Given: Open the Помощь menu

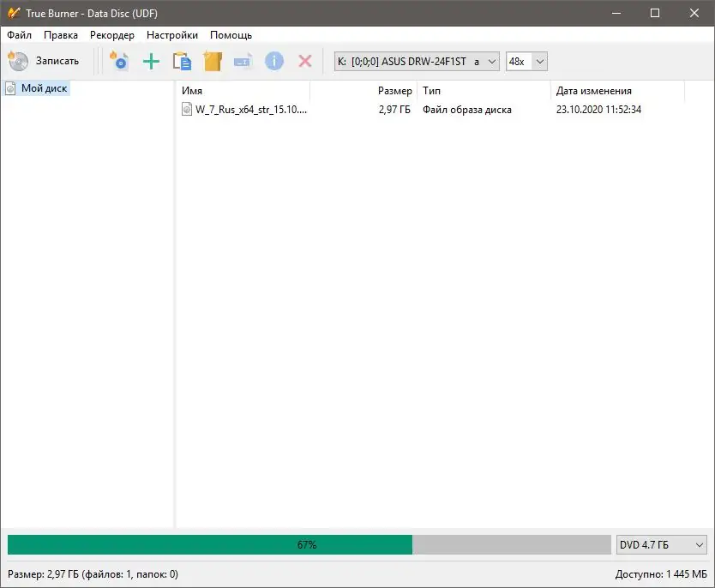Looking at the screenshot, I should [231, 35].
